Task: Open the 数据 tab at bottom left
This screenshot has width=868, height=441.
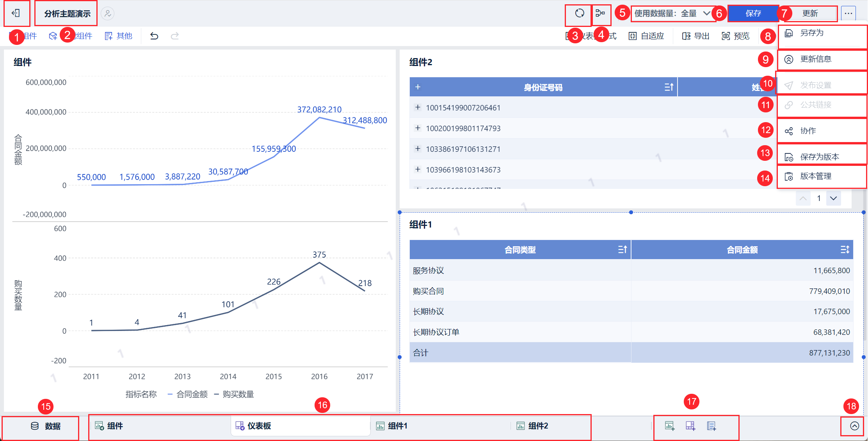Action: pos(46,426)
